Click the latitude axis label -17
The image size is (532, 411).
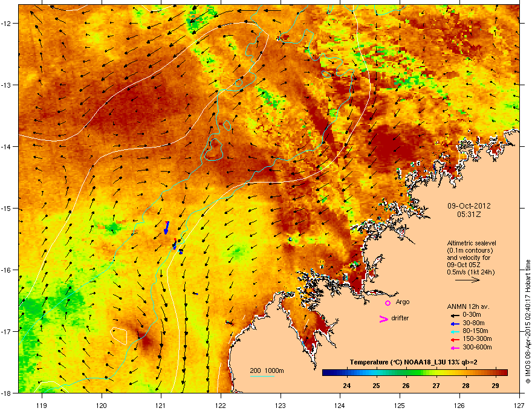[7, 331]
